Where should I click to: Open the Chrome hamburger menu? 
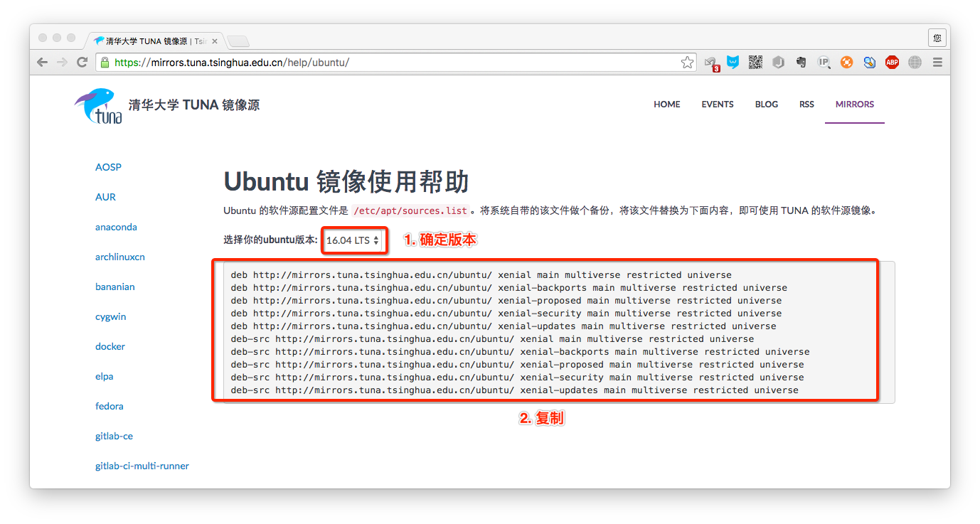pyautogui.click(x=937, y=63)
